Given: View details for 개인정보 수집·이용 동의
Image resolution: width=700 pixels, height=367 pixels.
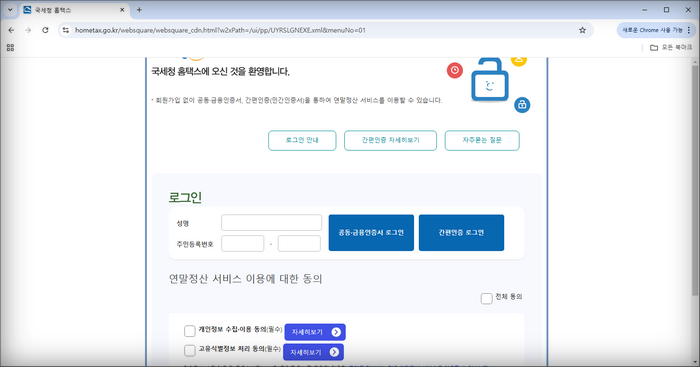Looking at the screenshot, I should [x=315, y=332].
